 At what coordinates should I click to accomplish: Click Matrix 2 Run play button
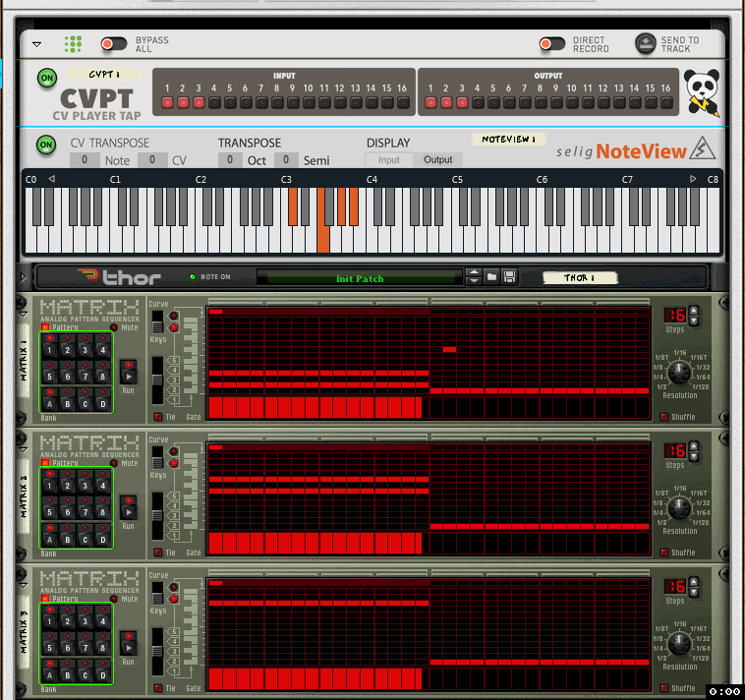(x=129, y=507)
